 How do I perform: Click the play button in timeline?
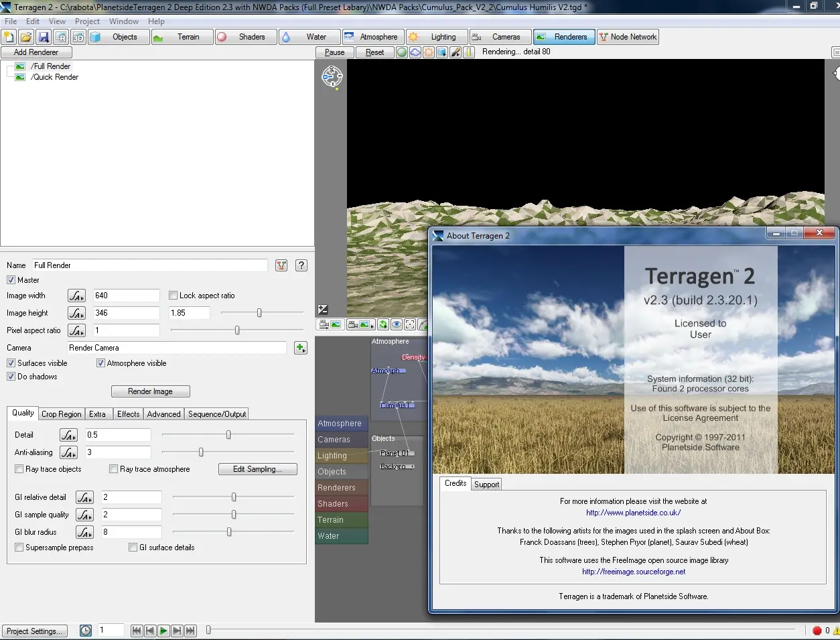pos(163,631)
